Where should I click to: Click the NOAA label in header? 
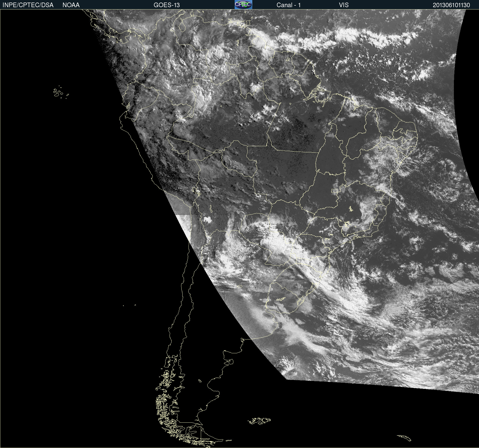point(71,5)
